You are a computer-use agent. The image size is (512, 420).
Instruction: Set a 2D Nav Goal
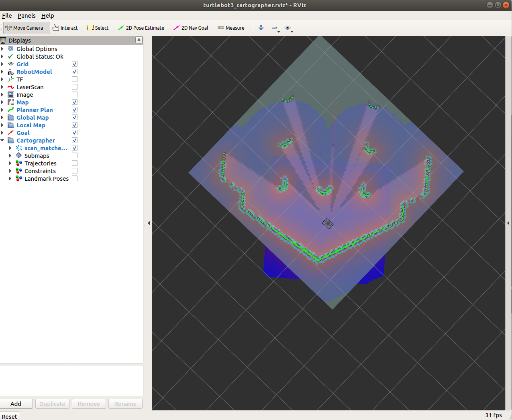pyautogui.click(x=192, y=28)
